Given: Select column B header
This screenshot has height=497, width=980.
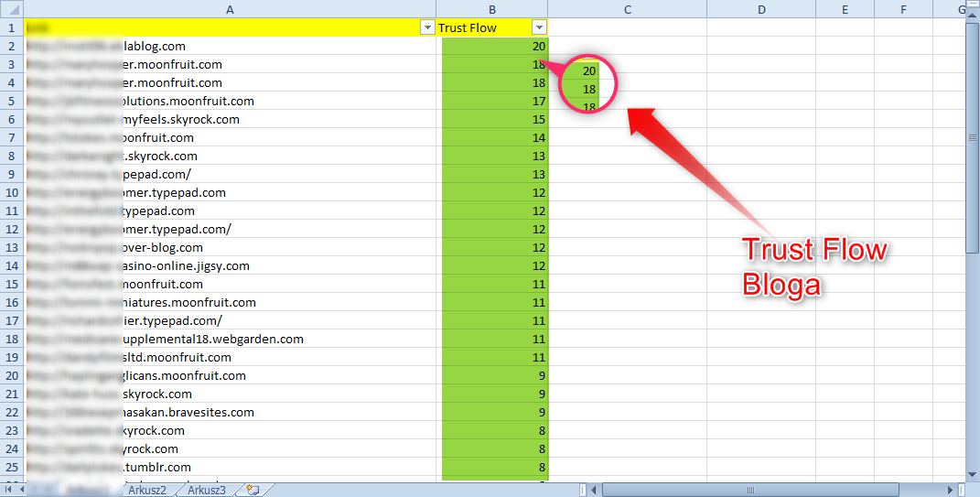Looking at the screenshot, I should [492, 10].
